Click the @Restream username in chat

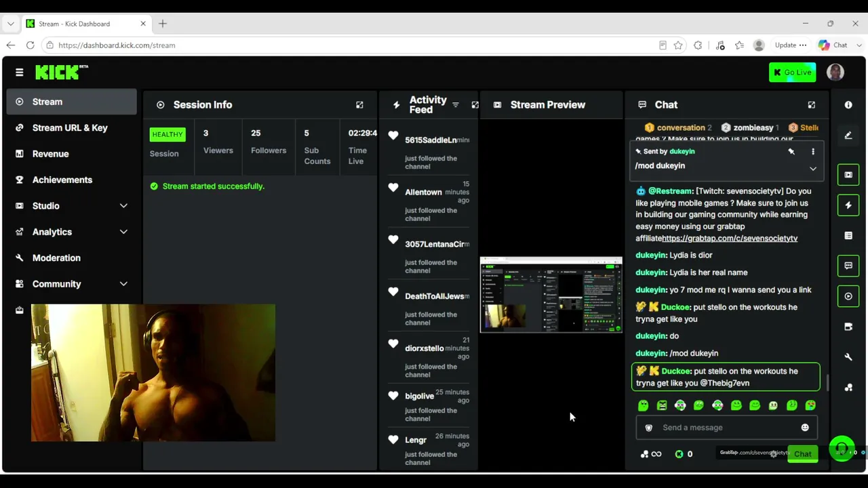point(670,191)
